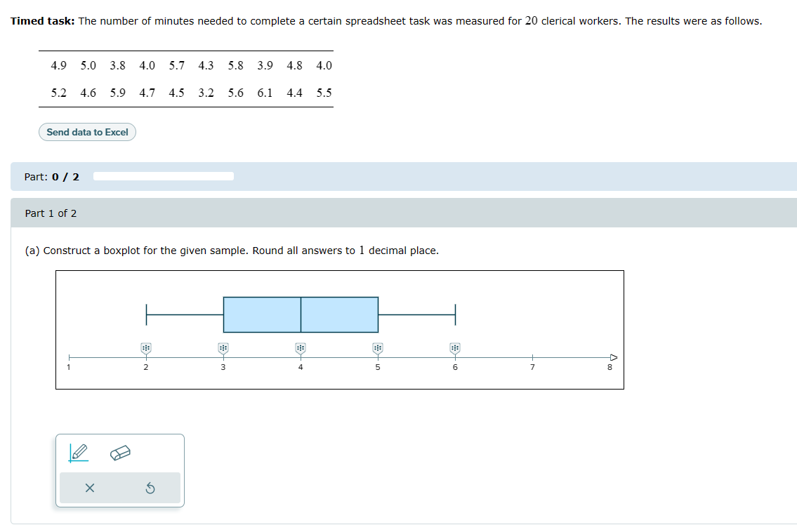The image size is (797, 532).
Task: Click the minimum whisker handle near 2
Action: pyautogui.click(x=145, y=347)
